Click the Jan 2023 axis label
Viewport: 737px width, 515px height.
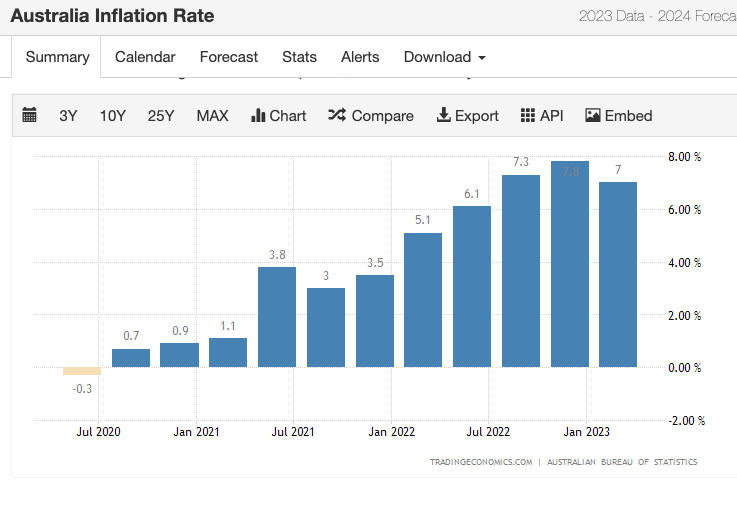coord(586,432)
